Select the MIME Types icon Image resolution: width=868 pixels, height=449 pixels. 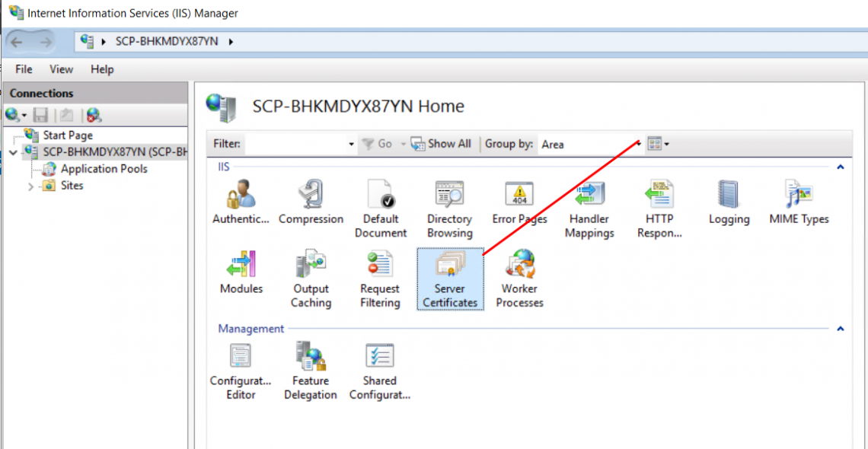(799, 202)
